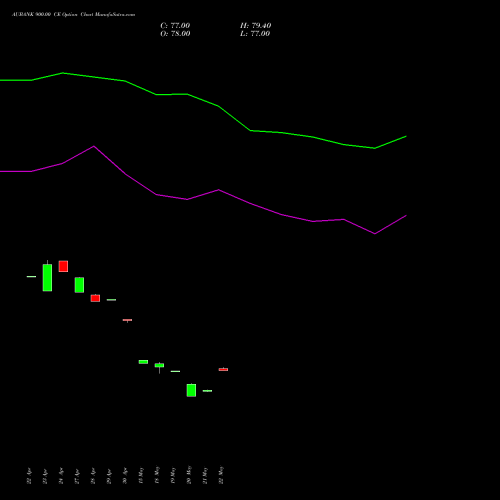Click the large green candlestick for 20 May
Screen dimensions: 500x500
[191, 390]
